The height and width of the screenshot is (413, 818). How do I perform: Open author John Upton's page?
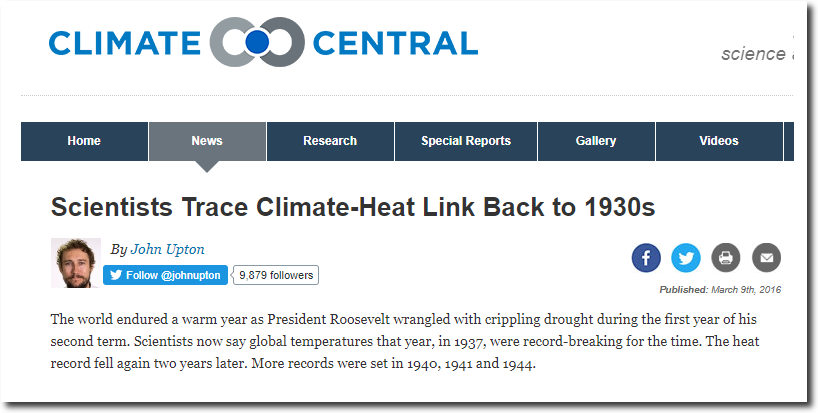click(x=167, y=249)
